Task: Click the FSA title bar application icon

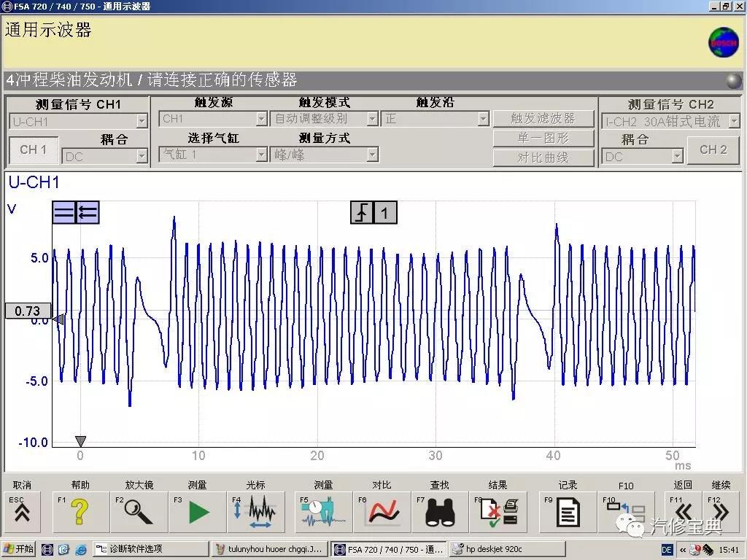Action: click(7, 6)
